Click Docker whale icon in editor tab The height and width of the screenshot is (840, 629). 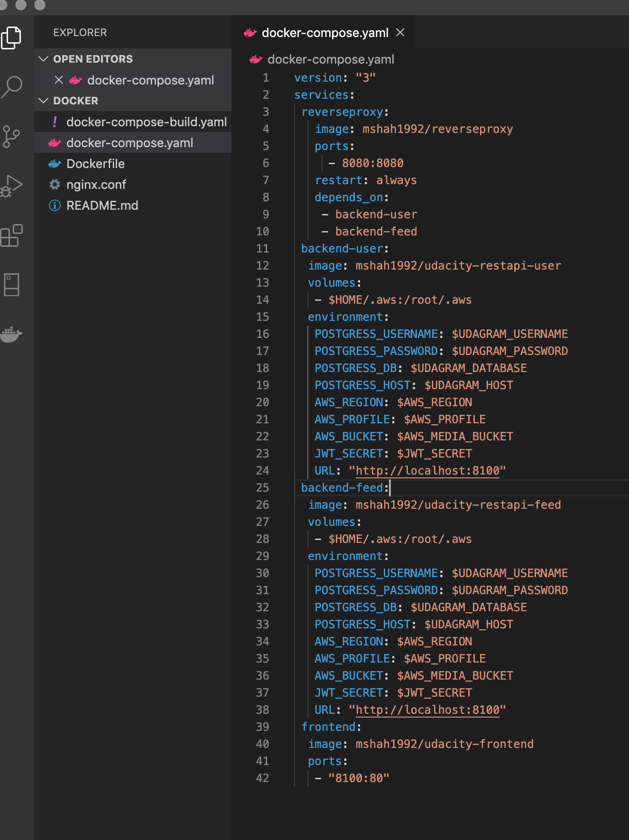point(250,33)
